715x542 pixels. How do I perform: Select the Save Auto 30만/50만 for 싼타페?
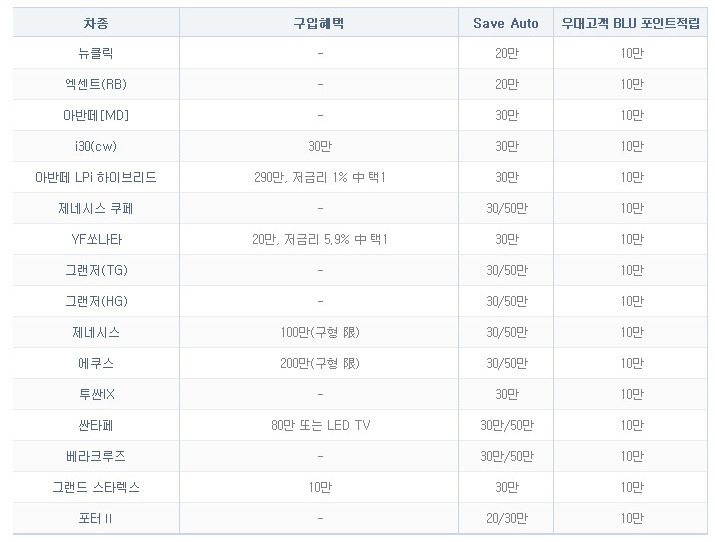(507, 425)
